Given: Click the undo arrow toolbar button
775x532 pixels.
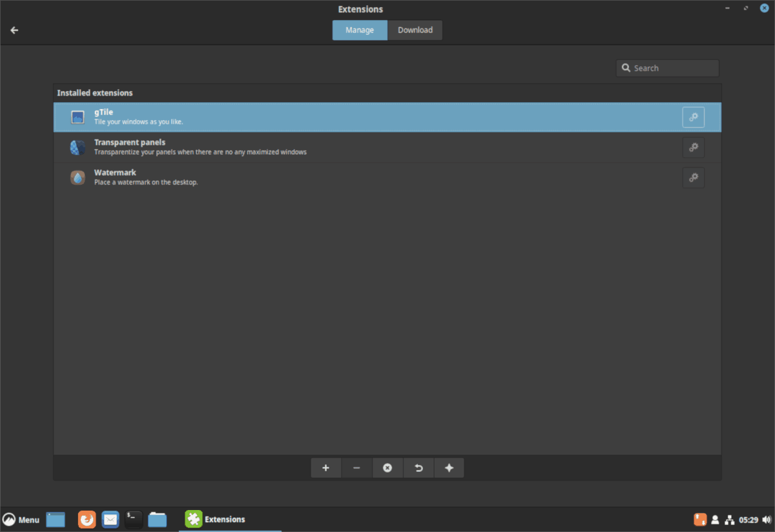Looking at the screenshot, I should point(418,467).
